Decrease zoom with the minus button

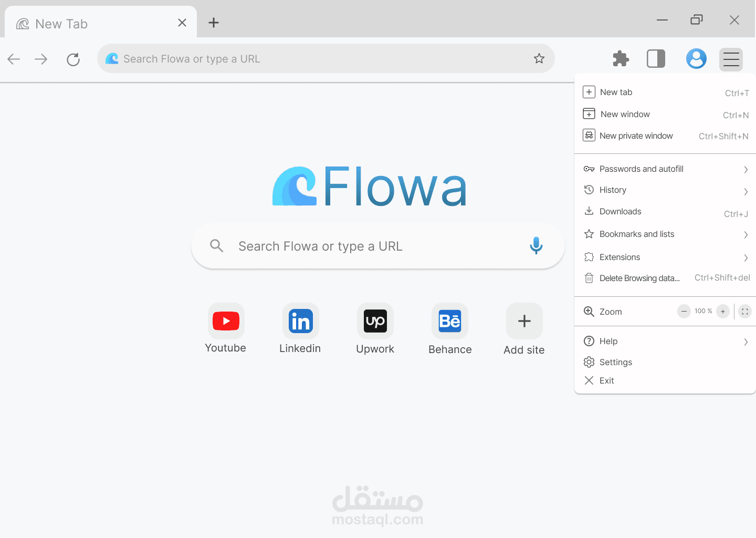coord(684,312)
